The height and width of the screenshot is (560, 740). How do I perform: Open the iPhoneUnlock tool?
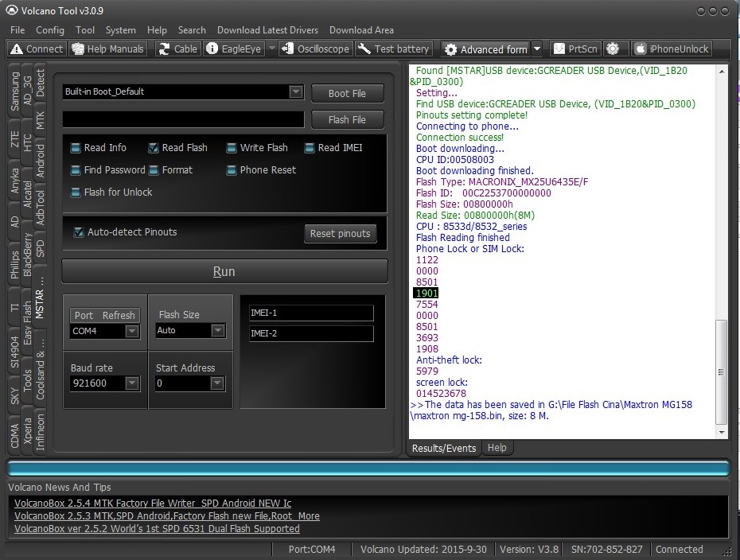[672, 49]
